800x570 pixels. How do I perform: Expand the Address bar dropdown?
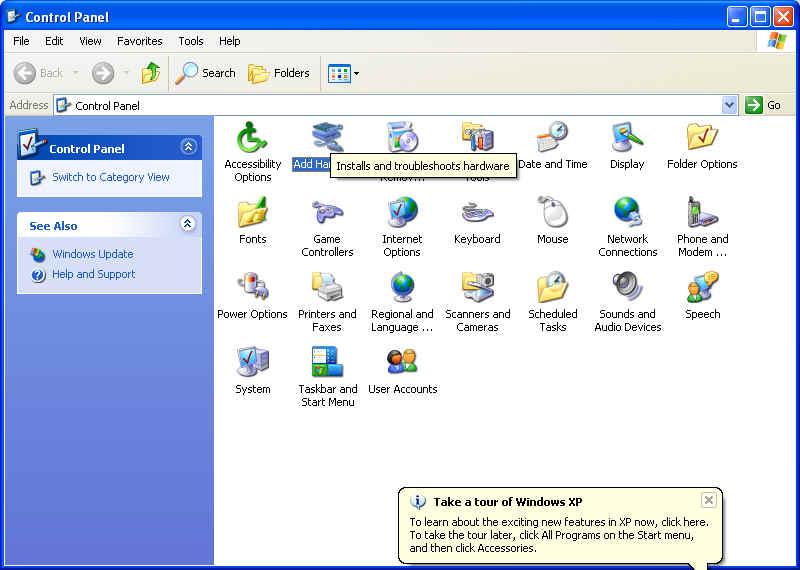pyautogui.click(x=729, y=105)
